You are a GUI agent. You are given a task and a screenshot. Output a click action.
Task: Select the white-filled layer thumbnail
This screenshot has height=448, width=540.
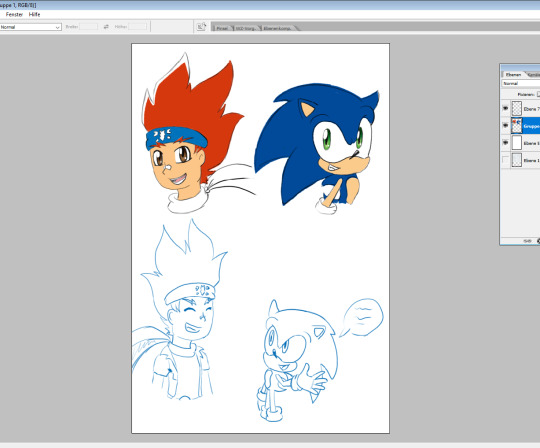(517, 143)
